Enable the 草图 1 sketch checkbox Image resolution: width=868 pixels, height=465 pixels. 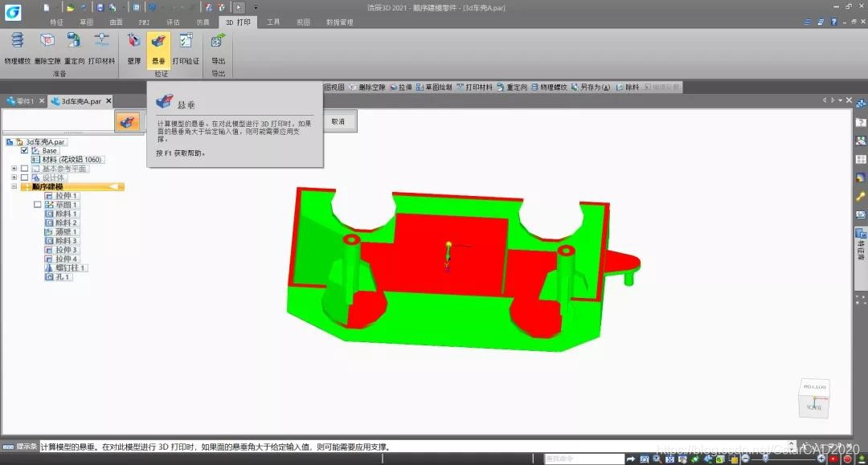tap(37, 205)
